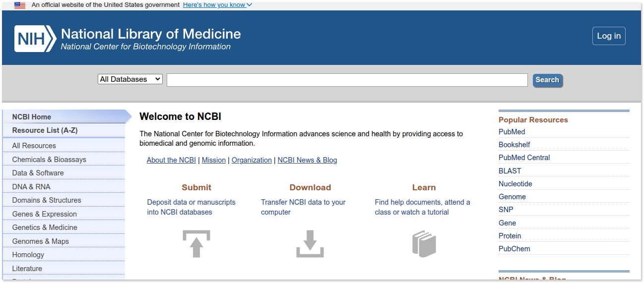Screen dimensions: 644x283
Task: Select NCBI Home in the sidebar
Action: pos(32,117)
